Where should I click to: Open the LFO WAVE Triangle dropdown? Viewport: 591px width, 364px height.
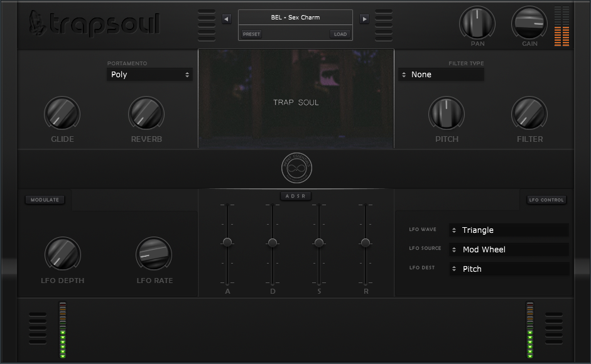pyautogui.click(x=509, y=230)
